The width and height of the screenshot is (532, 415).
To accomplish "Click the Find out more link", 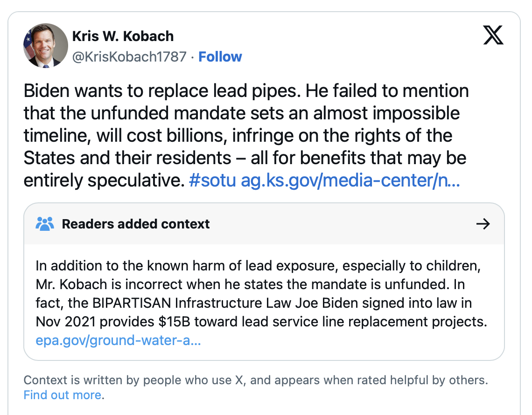I will pyautogui.click(x=63, y=395).
